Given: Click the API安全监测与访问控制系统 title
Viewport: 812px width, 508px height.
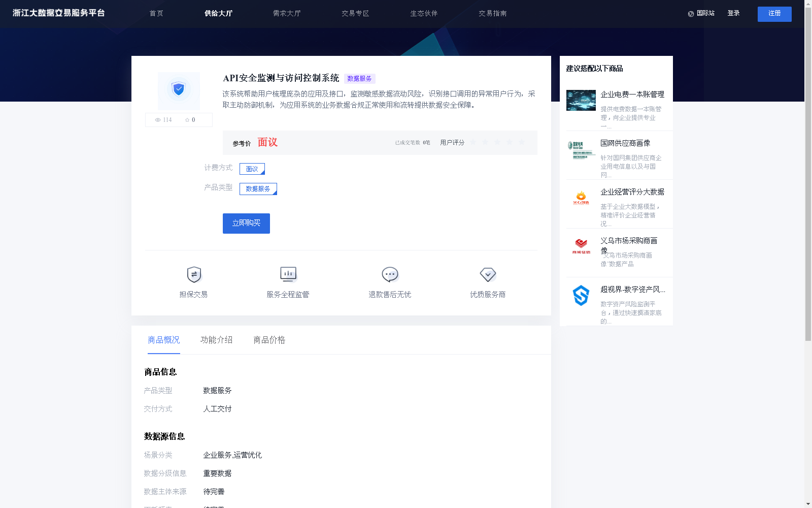Looking at the screenshot, I should (x=281, y=78).
